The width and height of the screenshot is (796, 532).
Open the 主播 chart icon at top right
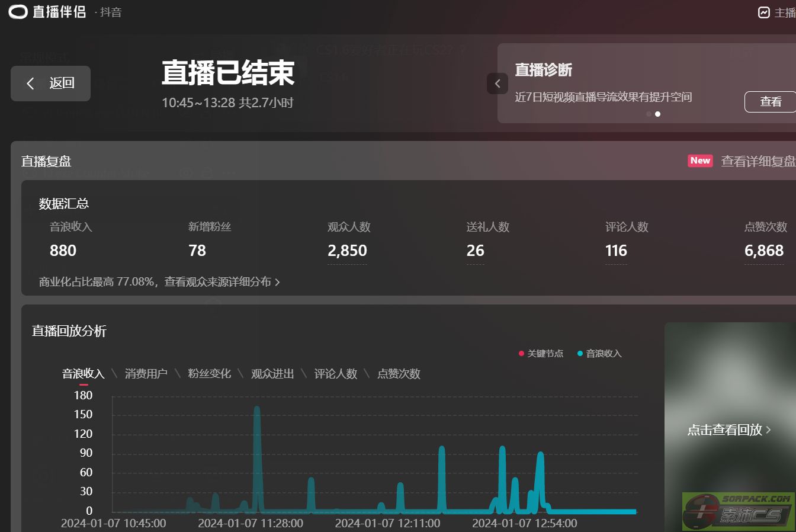coord(764,12)
